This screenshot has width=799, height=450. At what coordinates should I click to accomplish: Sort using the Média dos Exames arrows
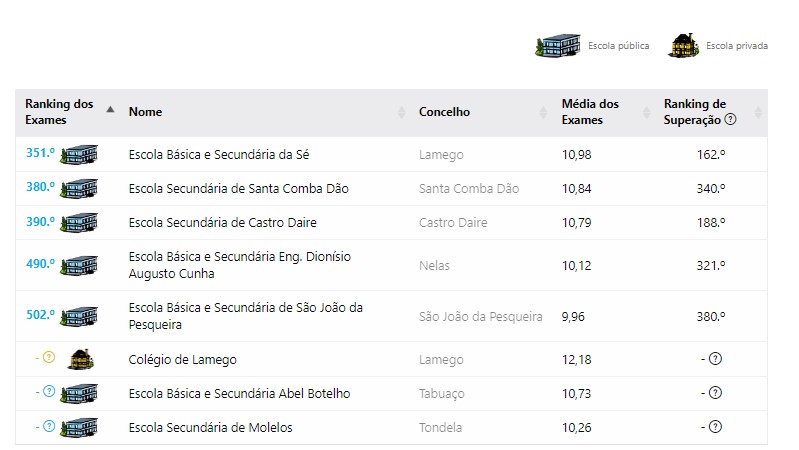click(x=647, y=112)
